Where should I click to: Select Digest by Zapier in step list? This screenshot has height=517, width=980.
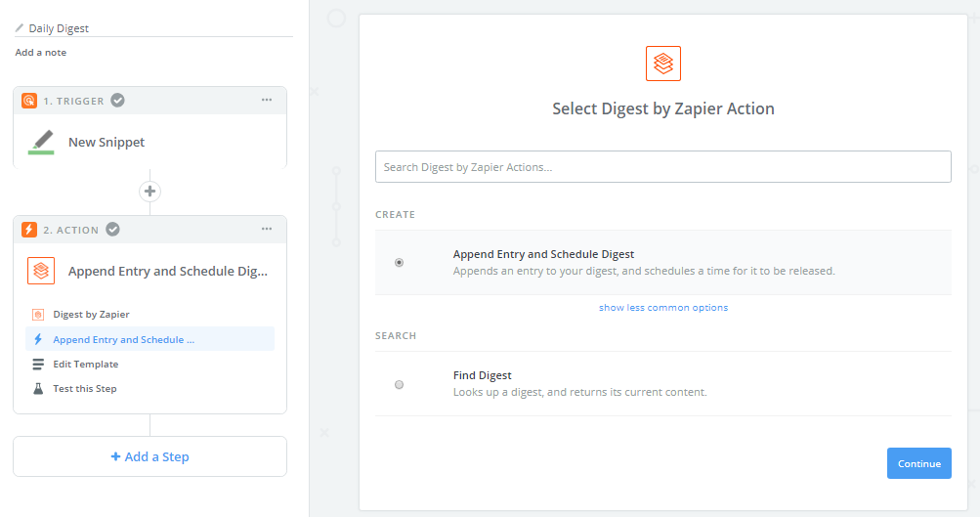[91, 315]
